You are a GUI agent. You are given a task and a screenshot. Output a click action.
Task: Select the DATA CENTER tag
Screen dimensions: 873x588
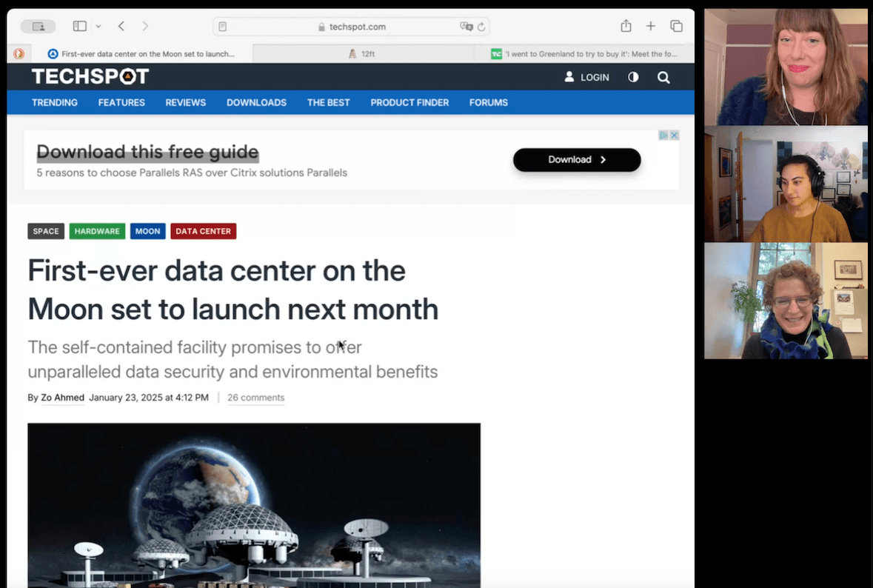click(203, 231)
